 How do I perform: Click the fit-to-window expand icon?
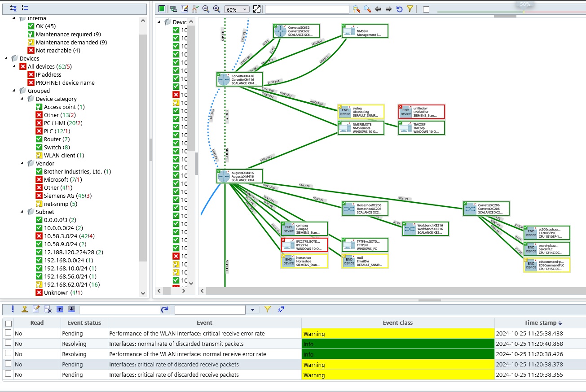[257, 9]
